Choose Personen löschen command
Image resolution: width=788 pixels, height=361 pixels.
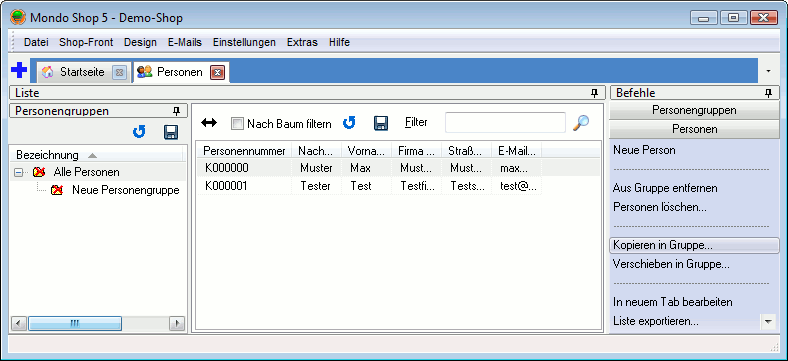660,207
